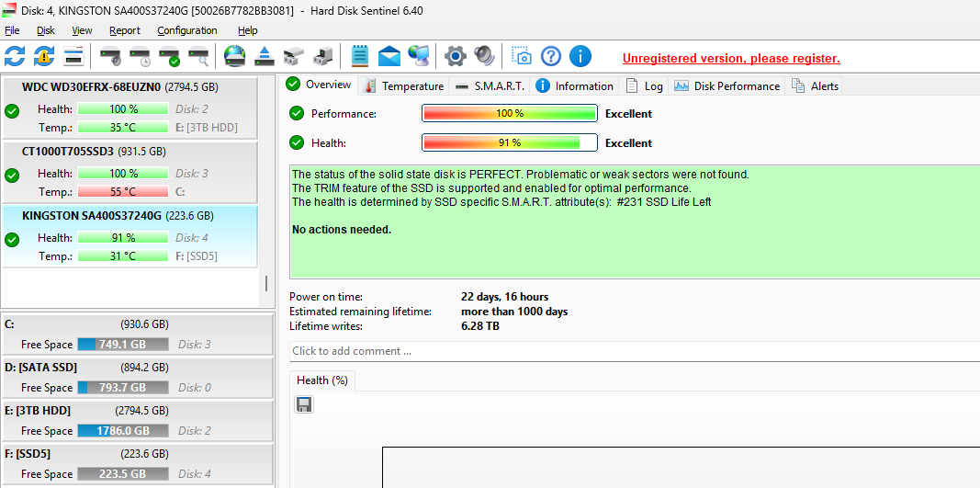The width and height of the screenshot is (980, 488).
Task: Open the View menu
Action: coord(82,30)
